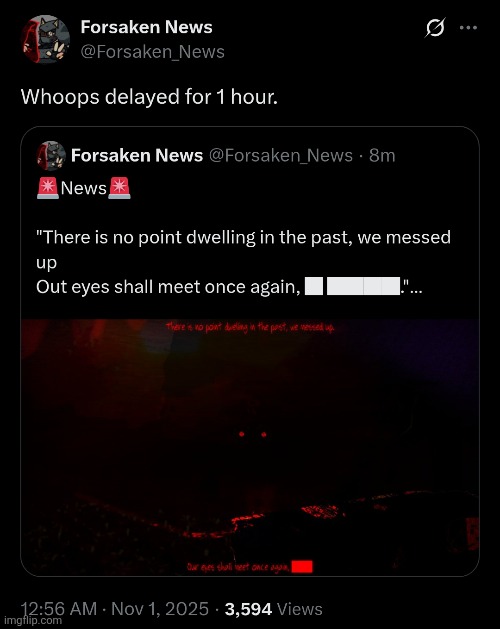Click the glowing red eyes in image

click(252, 434)
